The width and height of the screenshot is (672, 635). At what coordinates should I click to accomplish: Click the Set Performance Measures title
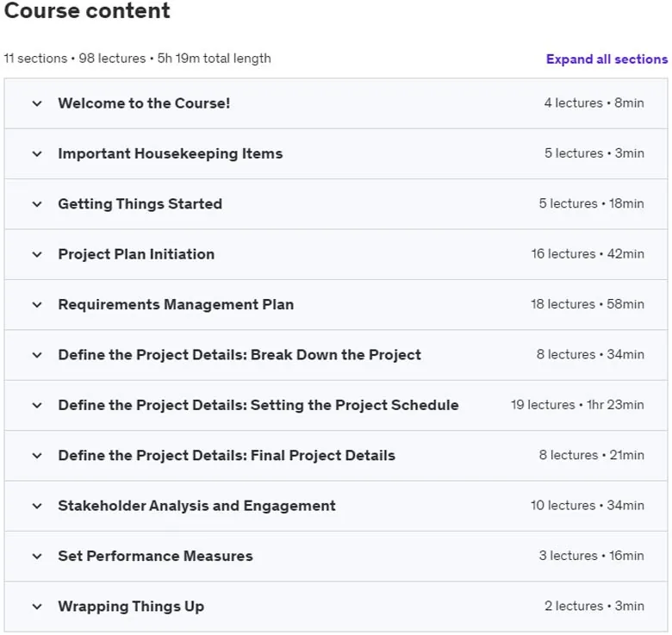156,556
